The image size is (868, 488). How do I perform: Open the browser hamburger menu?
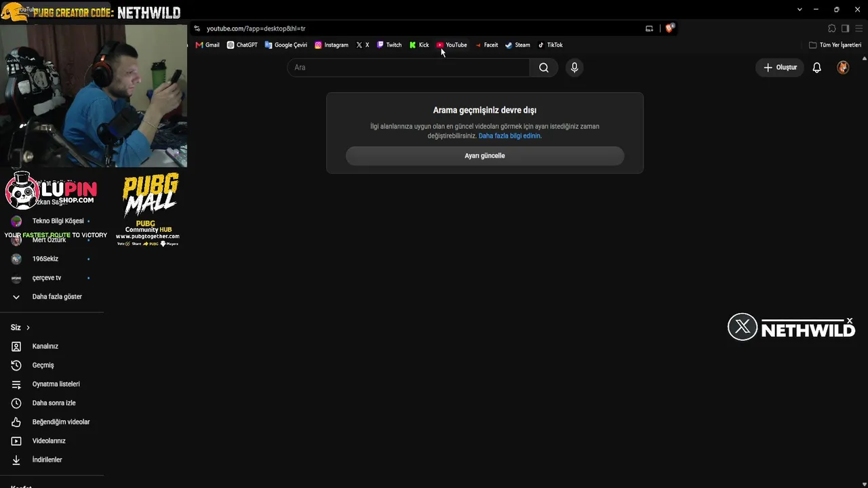pyautogui.click(x=859, y=28)
